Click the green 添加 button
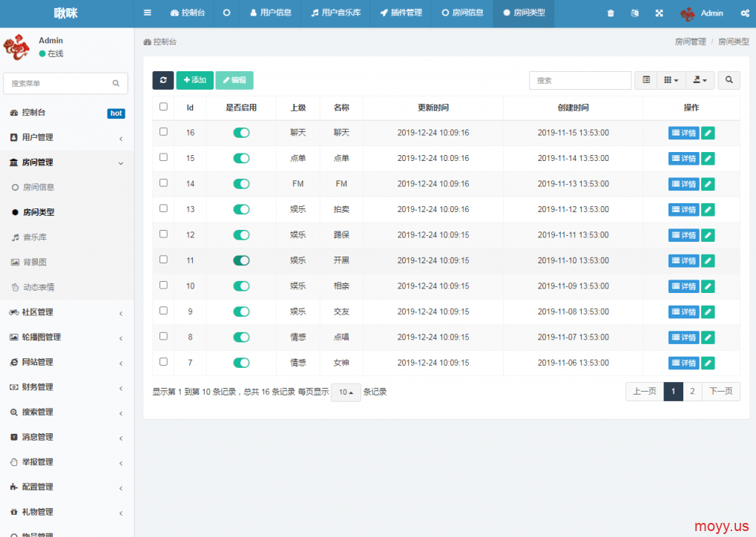This screenshot has width=756, height=537. [x=195, y=80]
